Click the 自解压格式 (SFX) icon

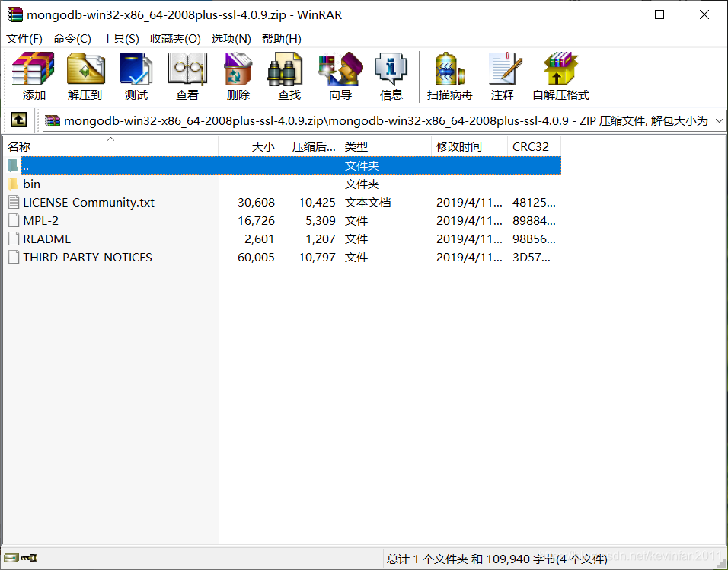click(560, 69)
